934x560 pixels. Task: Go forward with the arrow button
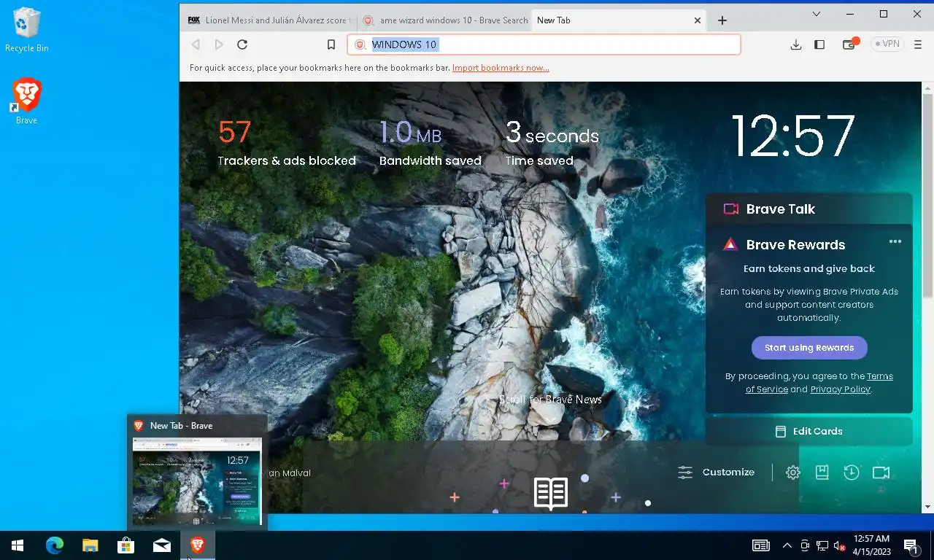pyautogui.click(x=219, y=44)
